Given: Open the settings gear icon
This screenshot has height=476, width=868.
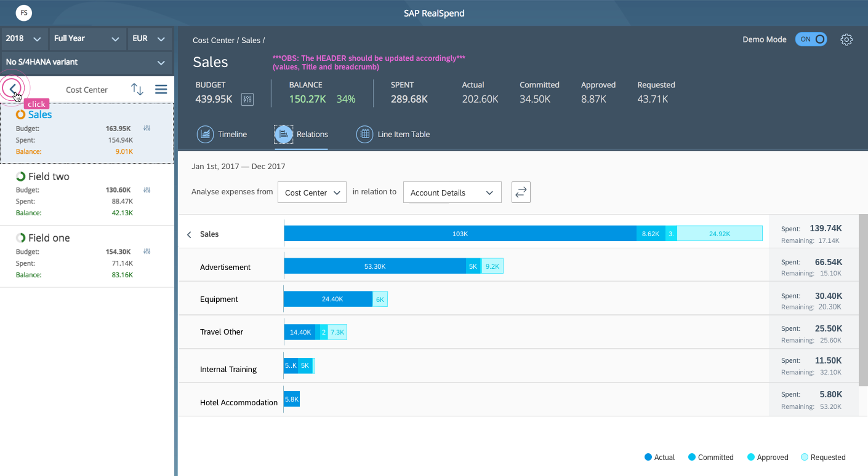Looking at the screenshot, I should (x=846, y=39).
